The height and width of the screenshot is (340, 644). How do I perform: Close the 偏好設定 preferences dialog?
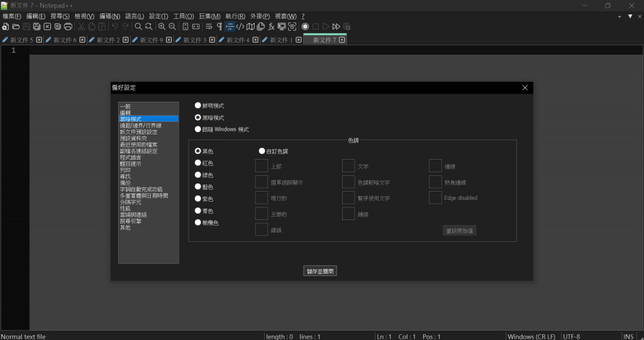coord(525,88)
